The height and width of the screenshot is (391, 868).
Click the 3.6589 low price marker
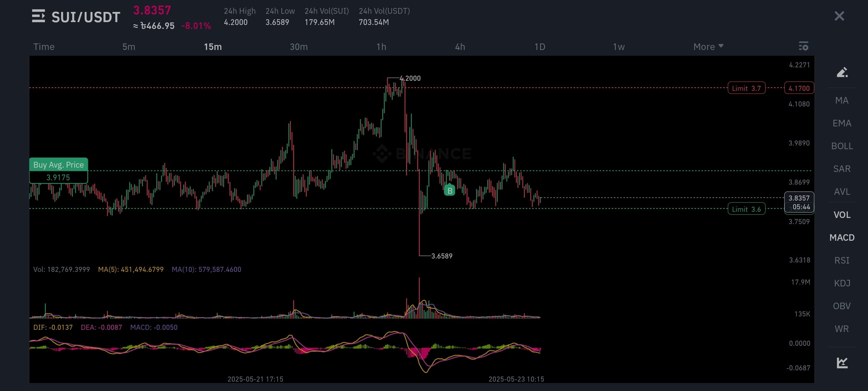pos(442,256)
